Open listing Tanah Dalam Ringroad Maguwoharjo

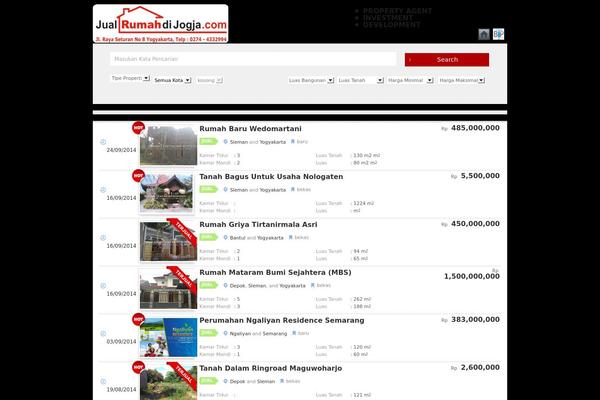tap(271, 368)
